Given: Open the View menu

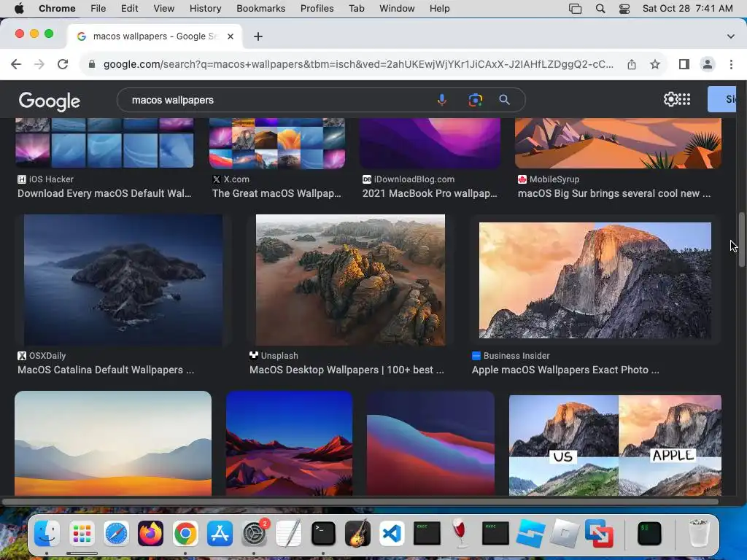Looking at the screenshot, I should (164, 9).
